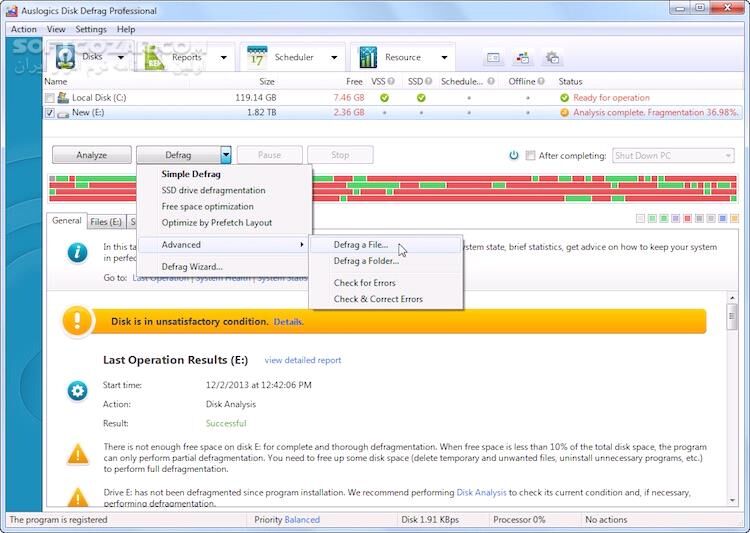Switch to the Files (E:) tab
Screen dimensions: 750x533
(x=106, y=222)
